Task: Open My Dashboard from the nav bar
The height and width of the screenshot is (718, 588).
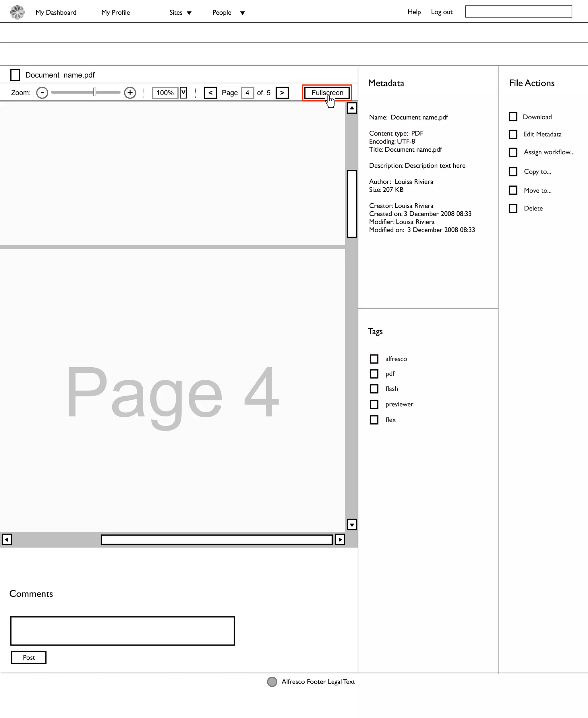Action: click(x=56, y=13)
